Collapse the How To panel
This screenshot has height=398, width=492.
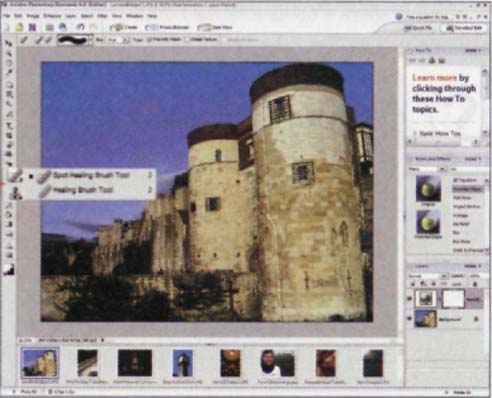coord(411,51)
